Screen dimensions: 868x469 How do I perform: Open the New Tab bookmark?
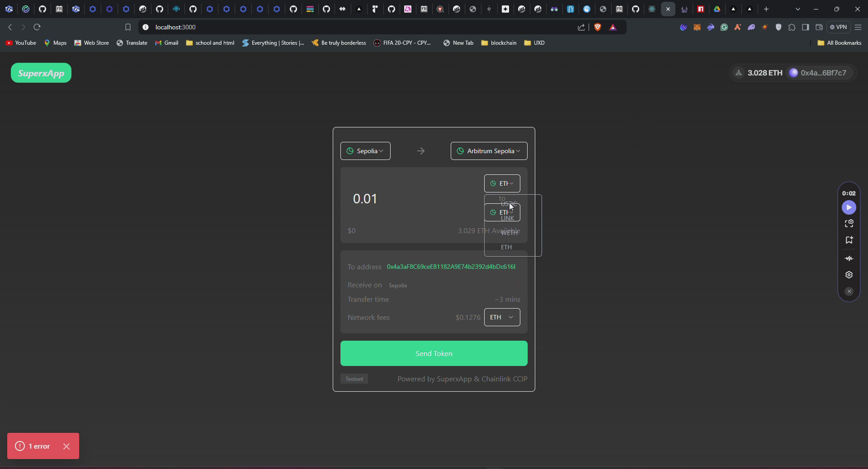458,43
